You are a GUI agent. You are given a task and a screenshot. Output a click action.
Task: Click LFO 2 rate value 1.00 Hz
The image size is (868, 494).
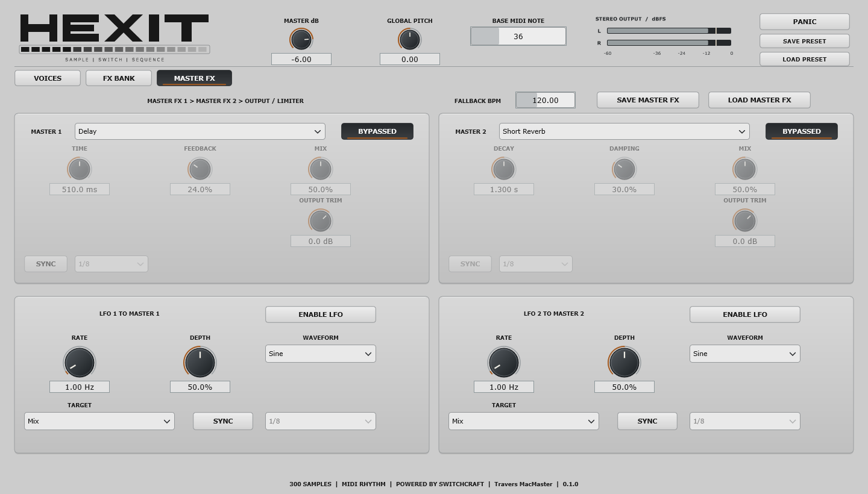504,387
